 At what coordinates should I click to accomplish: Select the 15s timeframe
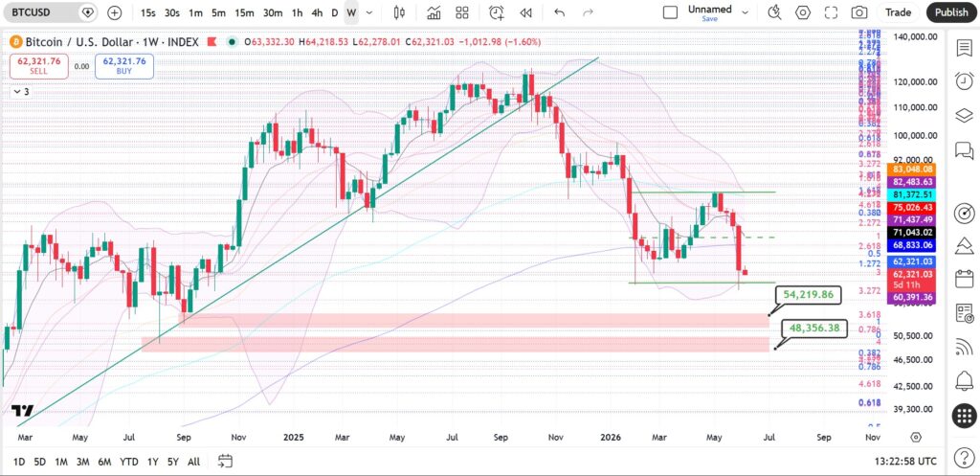coord(148,12)
